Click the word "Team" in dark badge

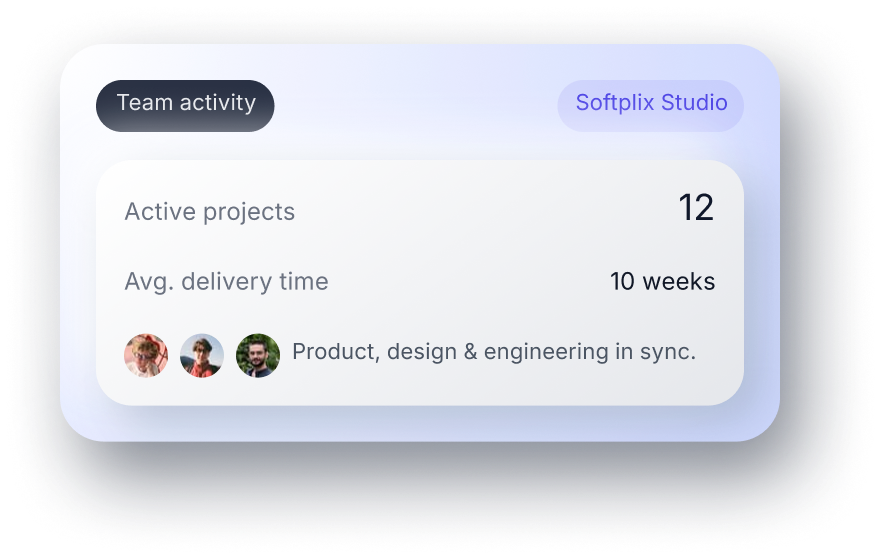(140, 103)
